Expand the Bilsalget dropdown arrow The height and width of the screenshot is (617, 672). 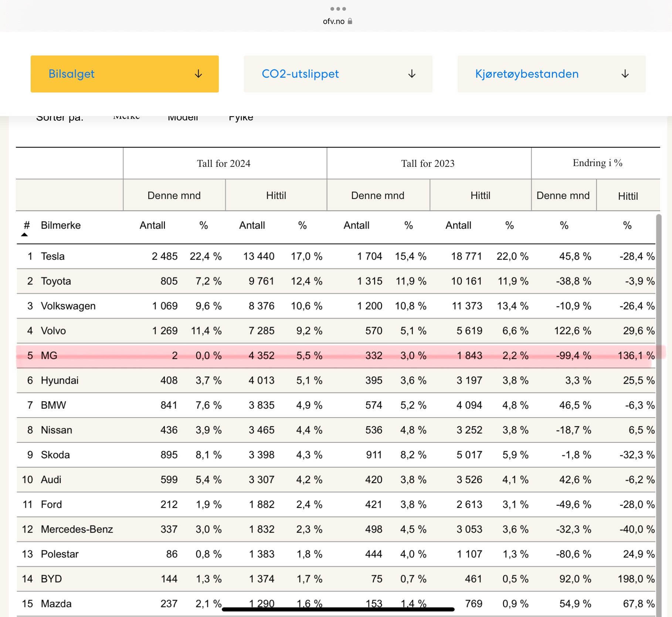[198, 74]
